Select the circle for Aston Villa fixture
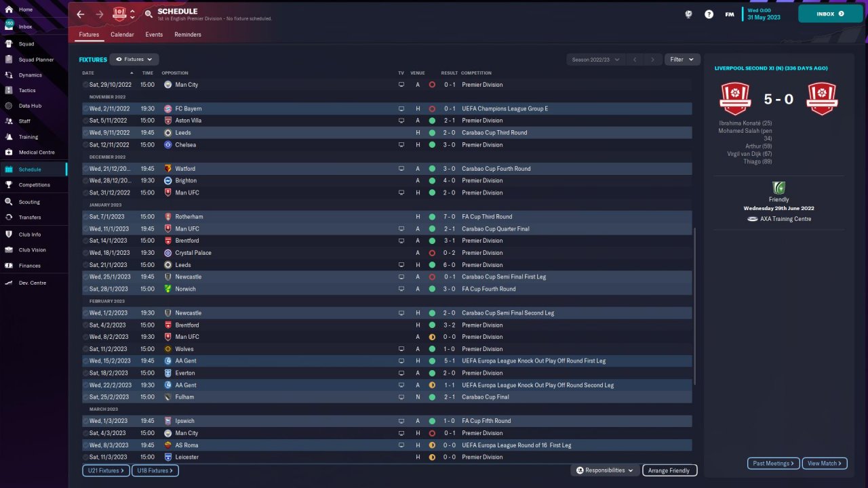 pyautogui.click(x=86, y=121)
